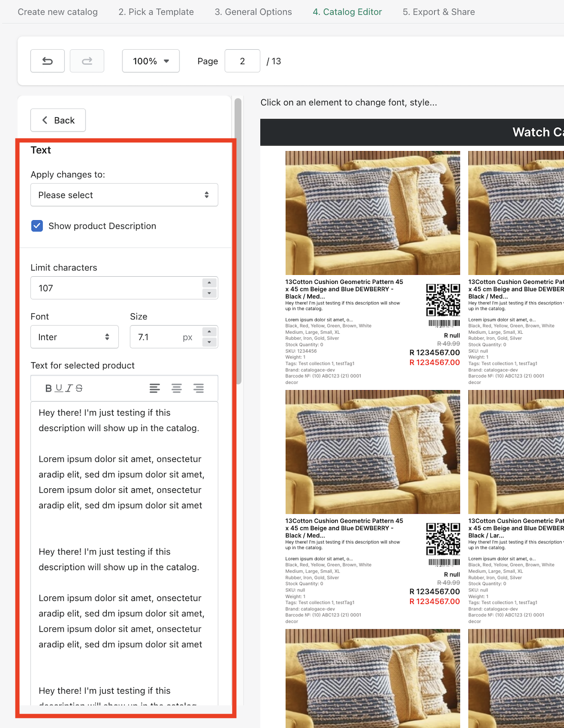
Task: Toggle bold formatting in text editor
Action: (48, 388)
